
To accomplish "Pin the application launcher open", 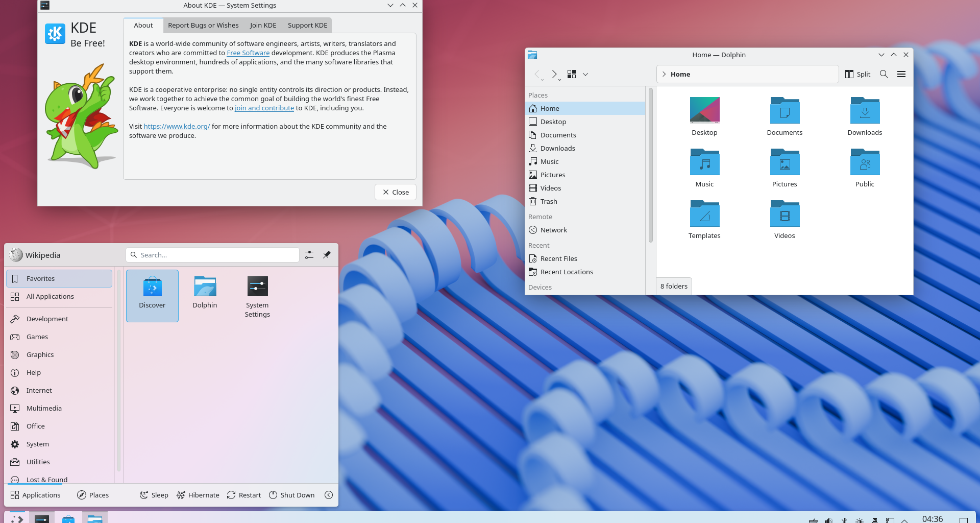I will point(327,254).
